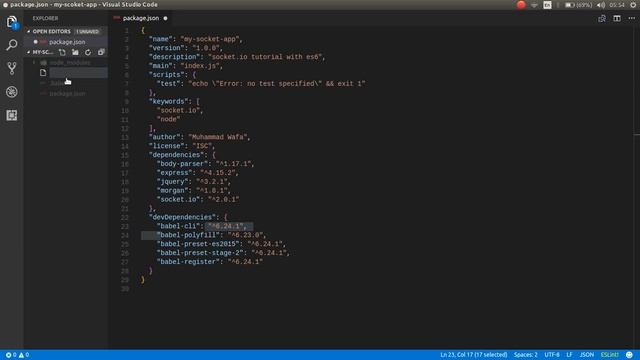Image resolution: width=640 pixels, height=360 pixels.
Task: Click the "jquery" dependency on line 18
Action: click(172, 182)
